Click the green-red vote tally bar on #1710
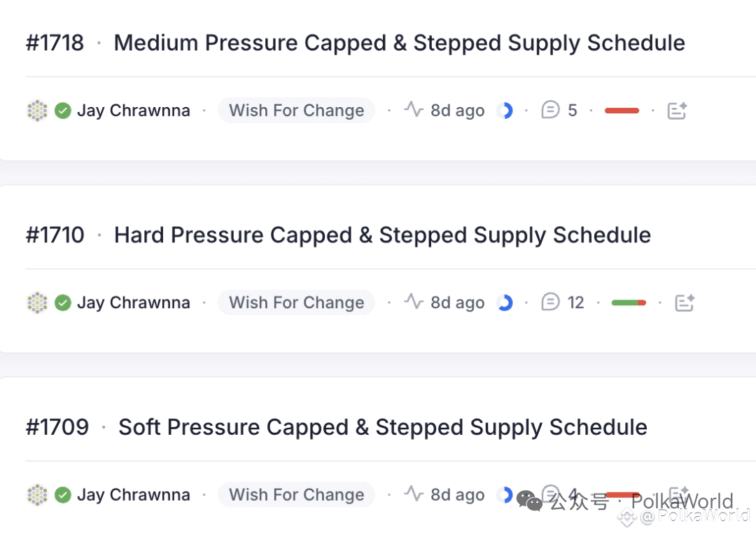 click(629, 303)
